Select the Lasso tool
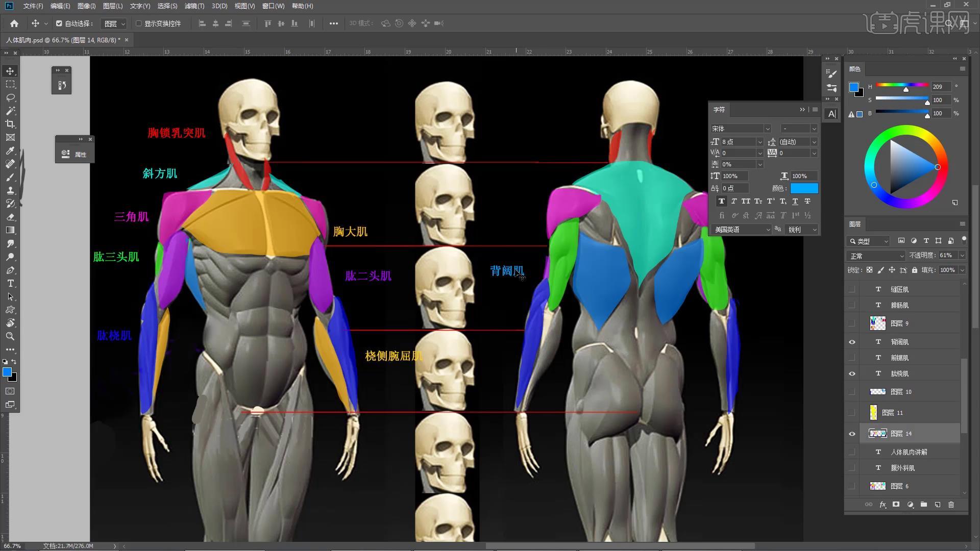 (x=10, y=97)
